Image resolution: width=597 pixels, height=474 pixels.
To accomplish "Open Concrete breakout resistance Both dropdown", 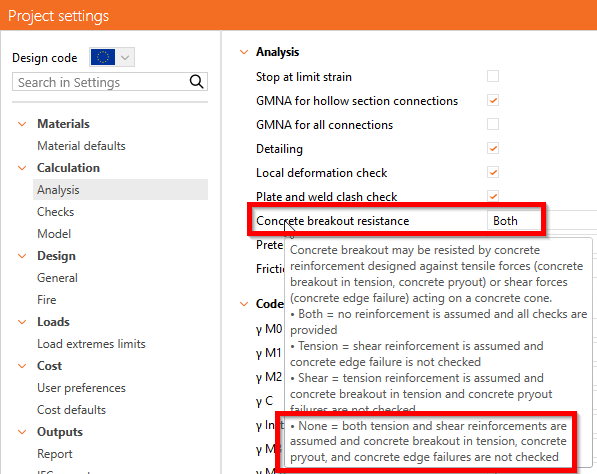I will [514, 221].
